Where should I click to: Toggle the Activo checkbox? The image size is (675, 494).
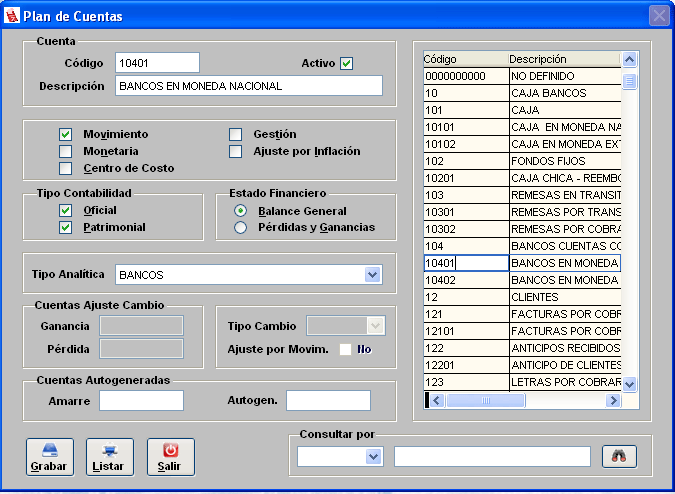(347, 64)
